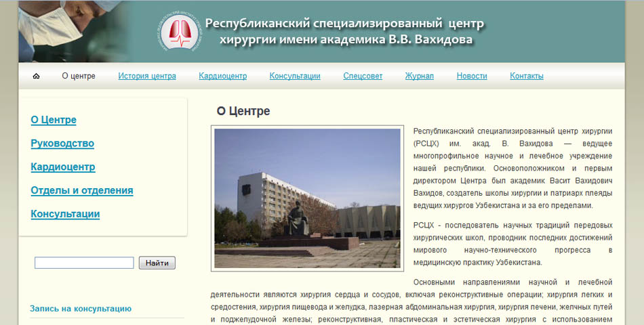Screen dimensions: 644x325
Task: Open the 'О центре' navigation tab
Action: point(79,76)
